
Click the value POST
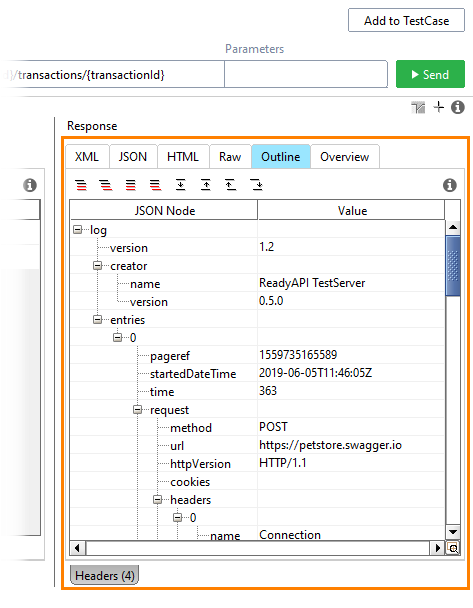coord(273,427)
